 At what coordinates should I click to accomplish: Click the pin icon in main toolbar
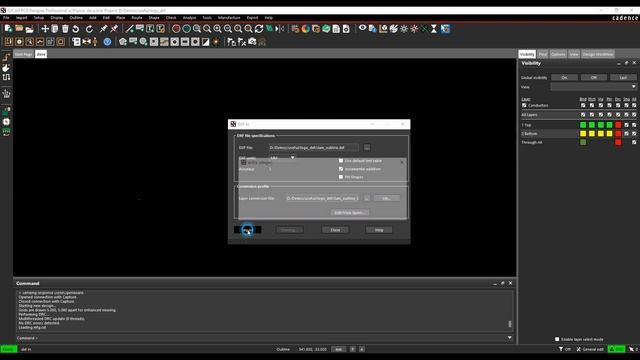103,29
